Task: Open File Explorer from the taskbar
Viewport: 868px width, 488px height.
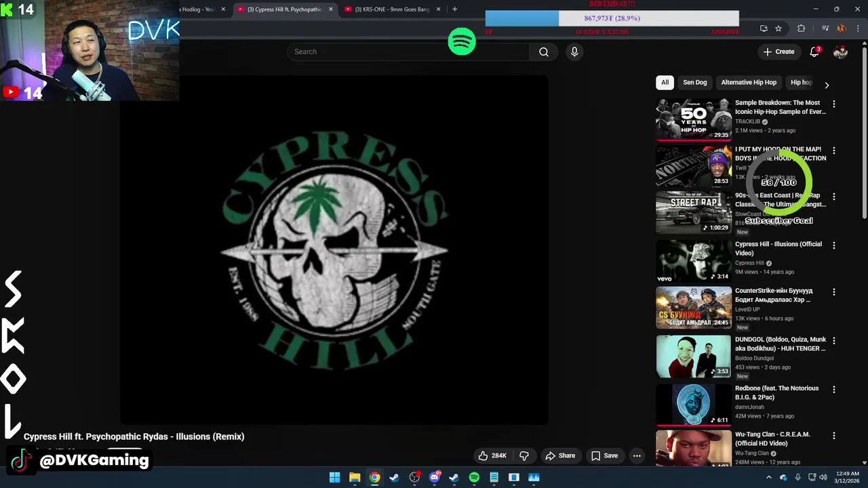Action: pyautogui.click(x=355, y=477)
